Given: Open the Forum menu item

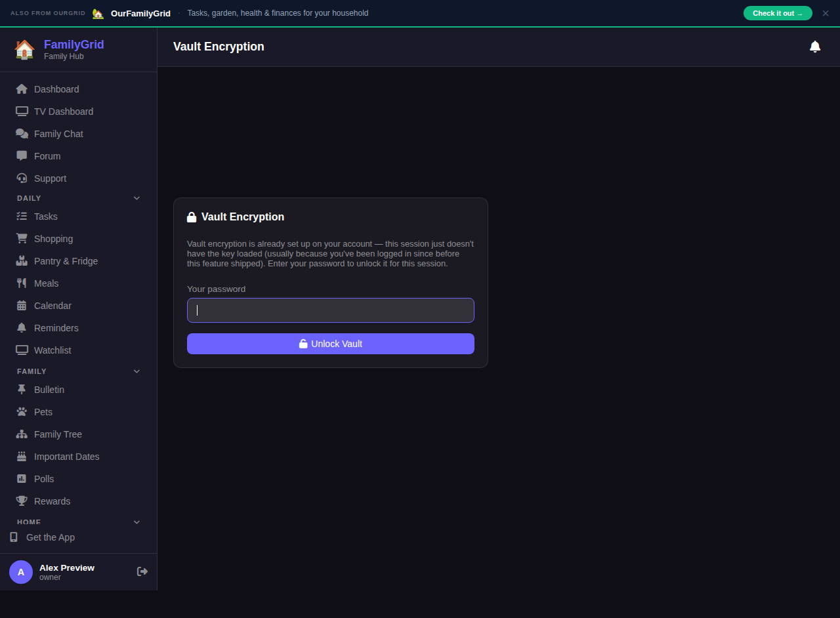Looking at the screenshot, I should tap(79, 156).
